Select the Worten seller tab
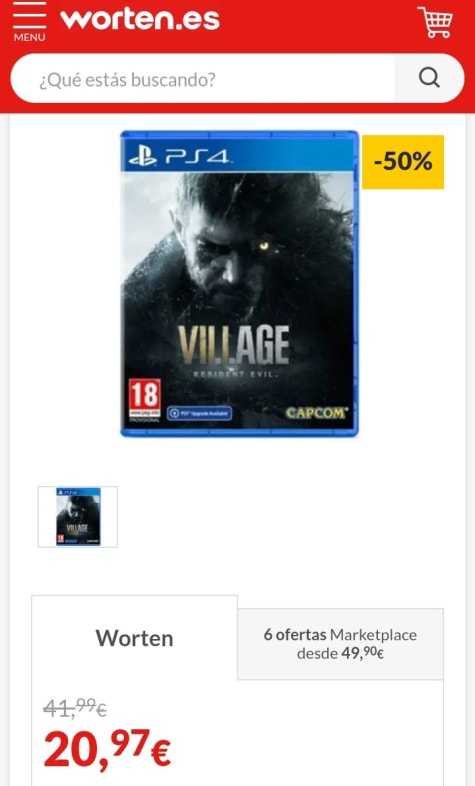 (x=134, y=638)
